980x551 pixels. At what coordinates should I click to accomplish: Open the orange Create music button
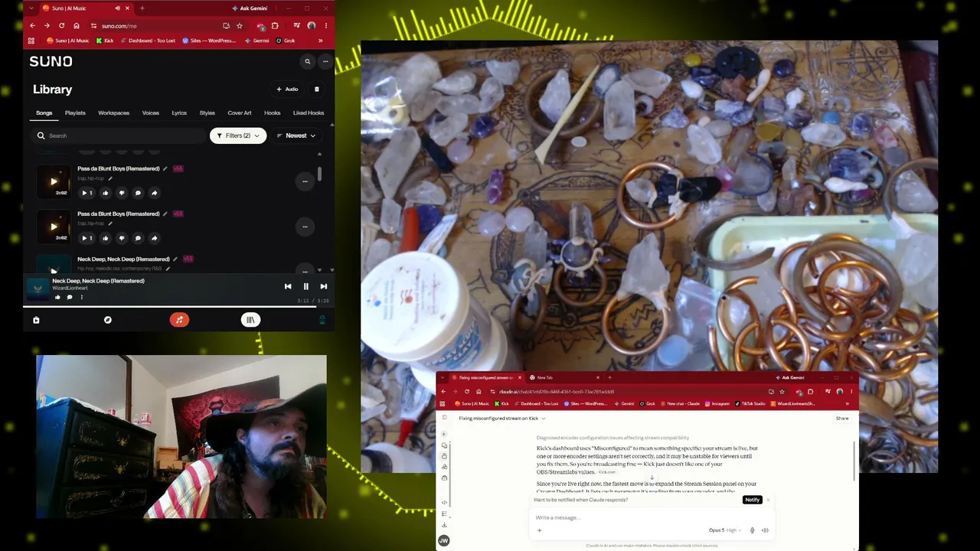179,320
